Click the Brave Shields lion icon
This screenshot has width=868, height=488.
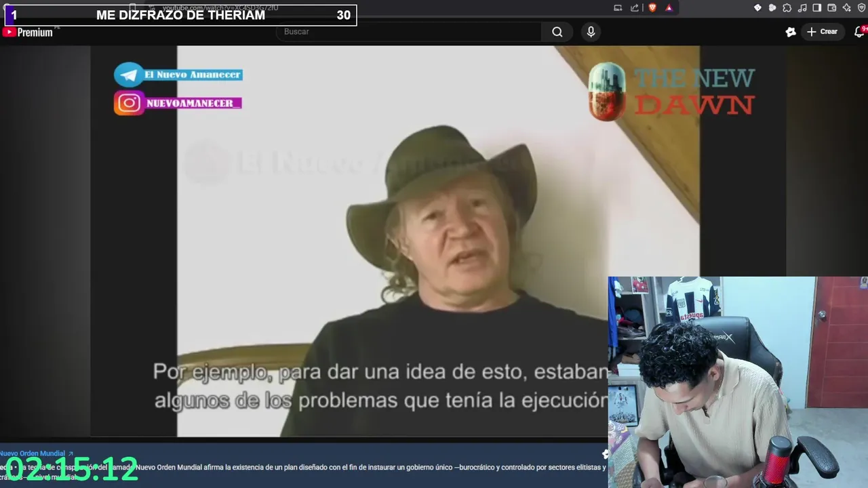(x=652, y=8)
